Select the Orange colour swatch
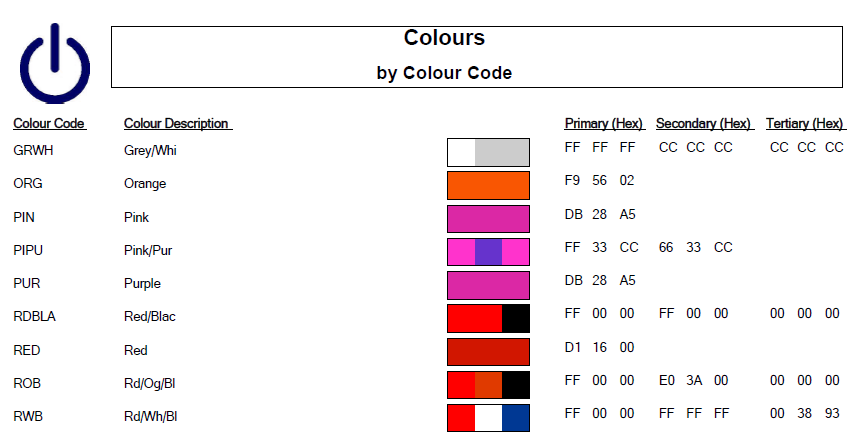 tap(488, 185)
